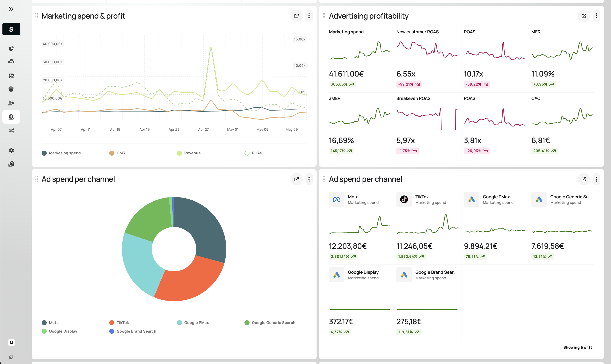Viewport: 611px width, 364px height.
Task: Open the shuffle attribution sidebar icon
Action: pos(11,130)
